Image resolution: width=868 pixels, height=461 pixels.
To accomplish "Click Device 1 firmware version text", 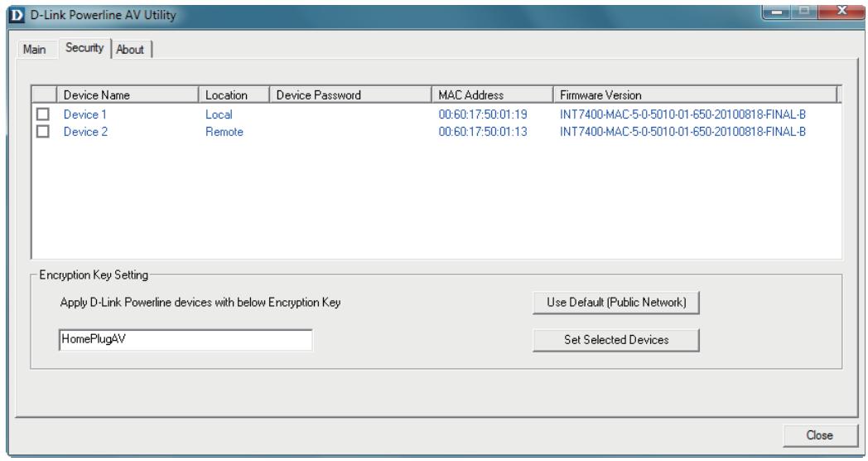I will 682,114.
